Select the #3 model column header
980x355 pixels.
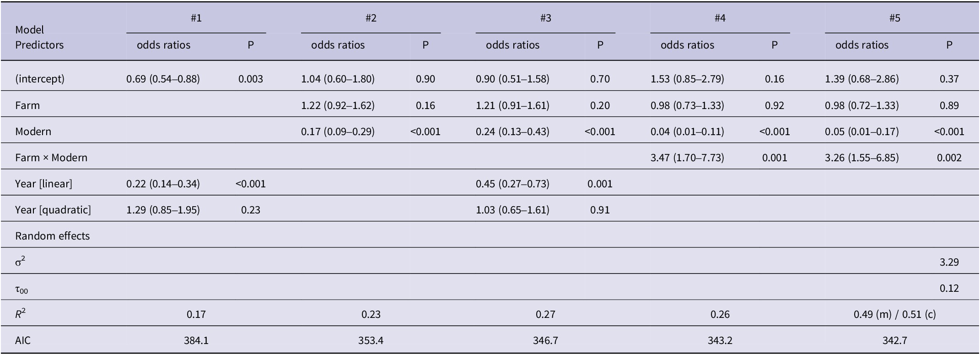point(545,18)
